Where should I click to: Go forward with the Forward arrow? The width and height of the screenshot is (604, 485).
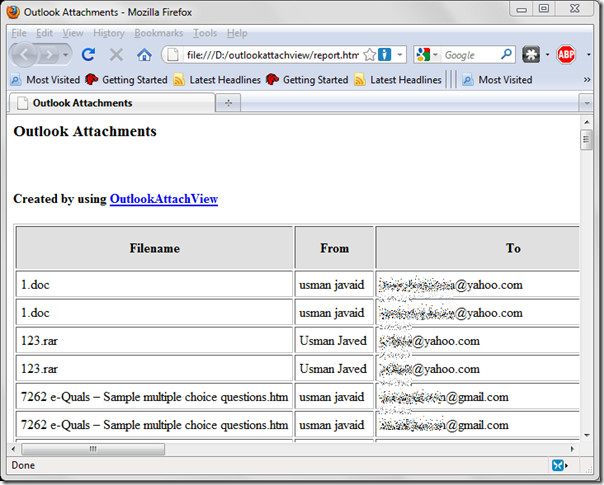pos(49,55)
